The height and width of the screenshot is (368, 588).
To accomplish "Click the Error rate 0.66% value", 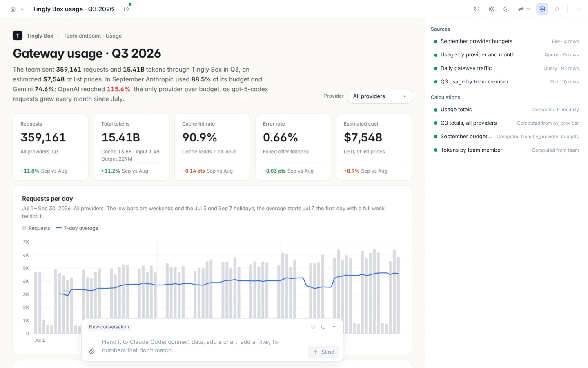I will point(281,137).
